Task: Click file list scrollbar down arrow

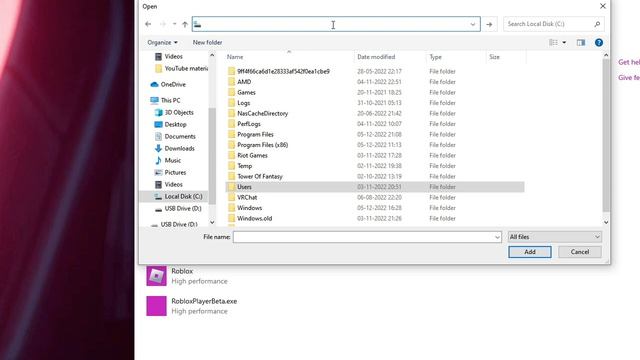Action: coord(606,222)
